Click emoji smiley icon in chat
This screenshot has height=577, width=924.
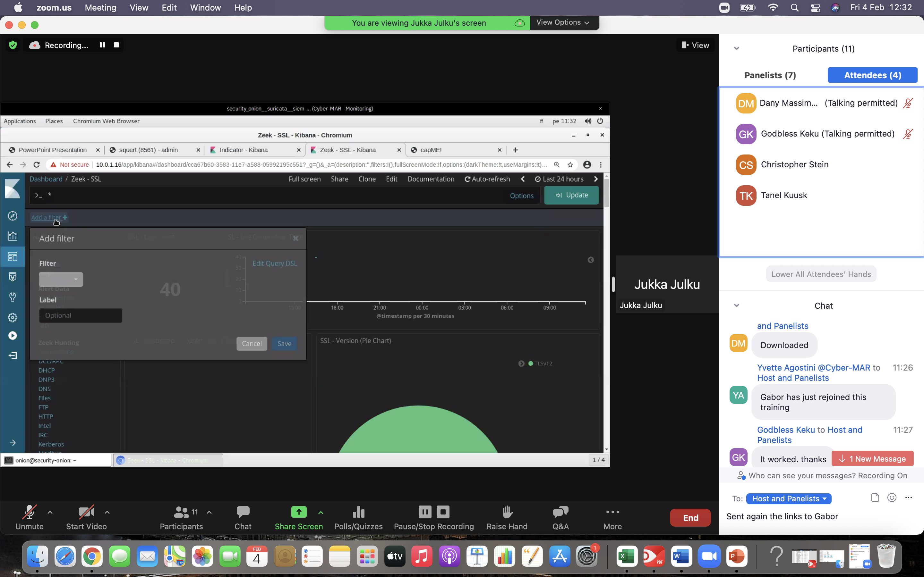[892, 498]
